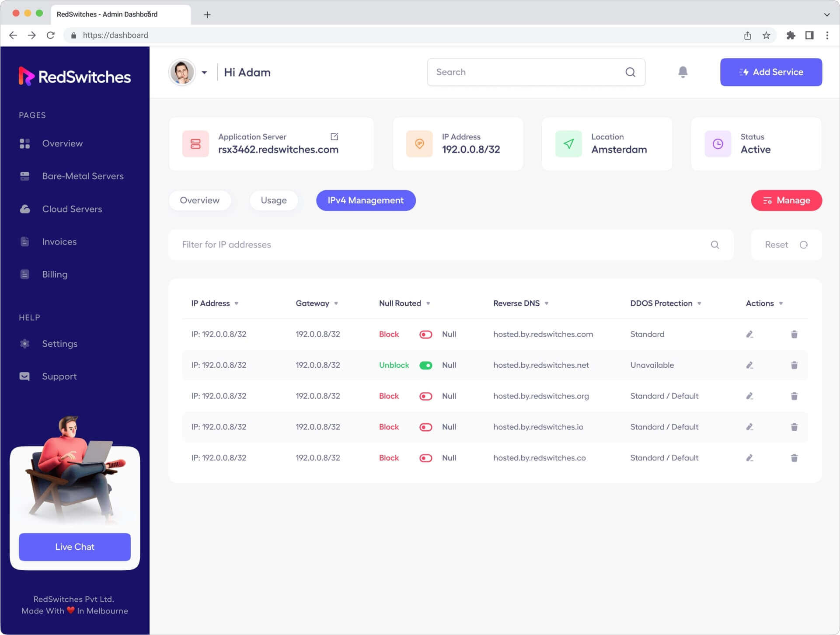The image size is (840, 635).
Task: Edit the hosted.by.redswitches.co row
Action: tap(749, 458)
